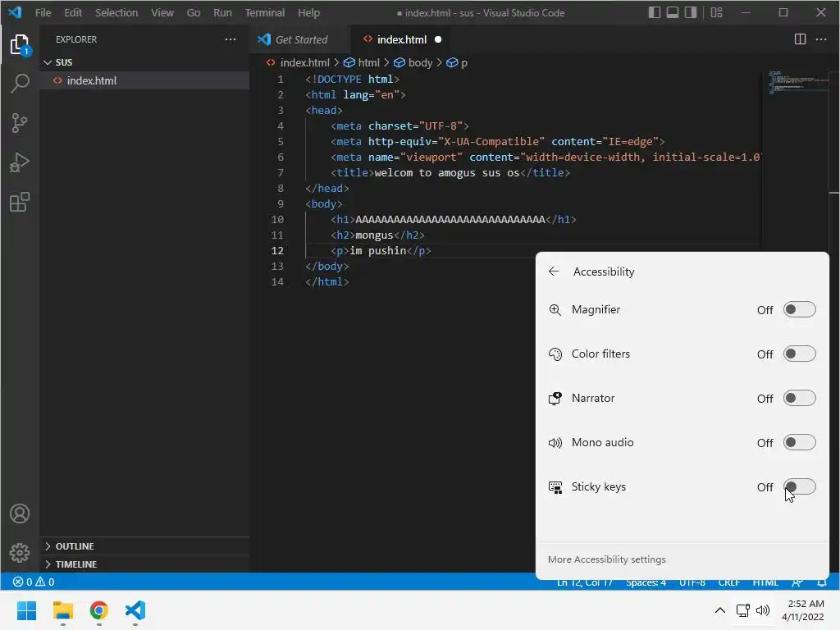Open editor more actions ellipsis

click(820, 39)
